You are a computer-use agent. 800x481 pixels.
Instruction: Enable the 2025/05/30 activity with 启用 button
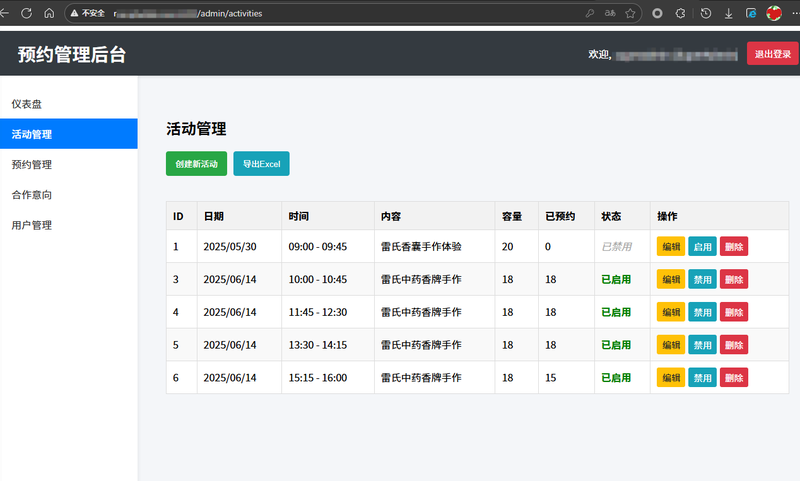pos(702,246)
